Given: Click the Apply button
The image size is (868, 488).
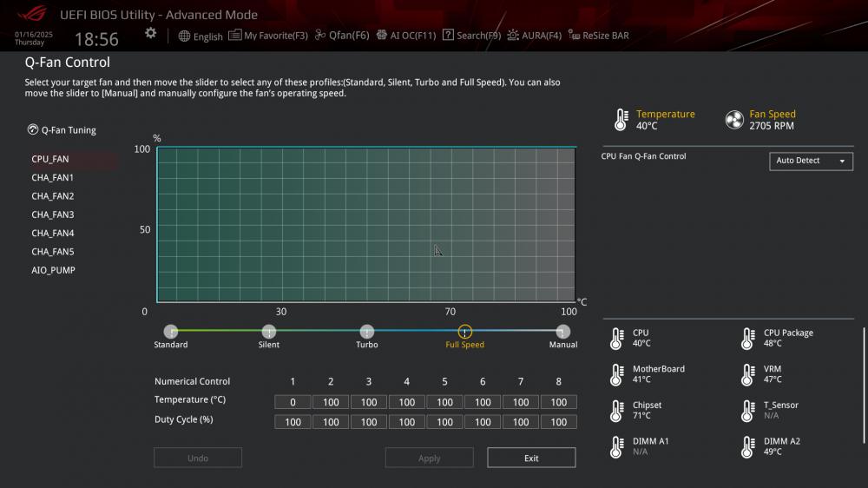Looking at the screenshot, I should coord(429,458).
